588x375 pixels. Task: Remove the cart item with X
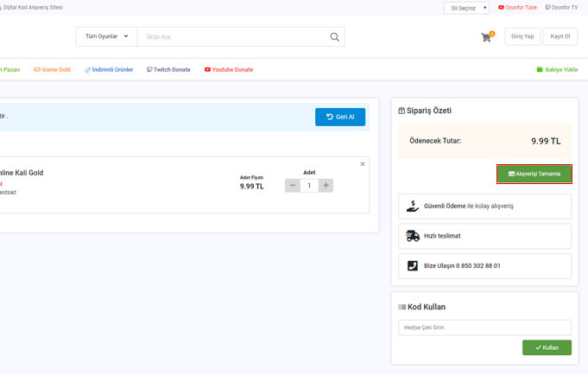[363, 164]
